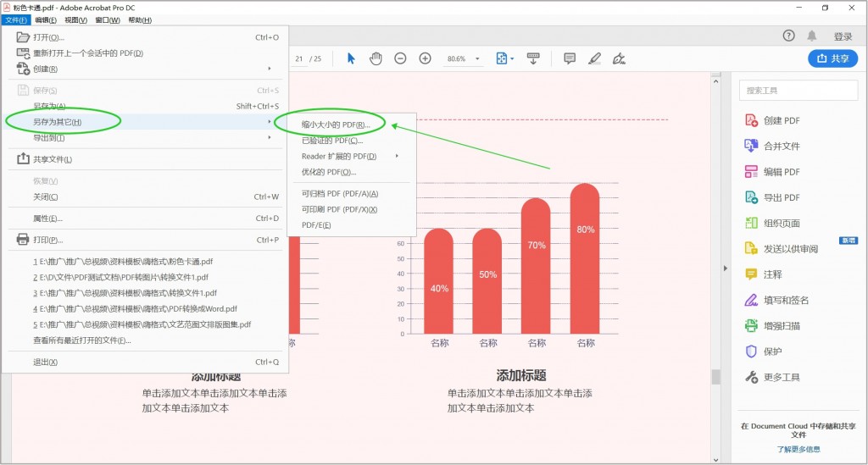Choose 另存为 in File menu
868x465 pixels.
click(146, 106)
